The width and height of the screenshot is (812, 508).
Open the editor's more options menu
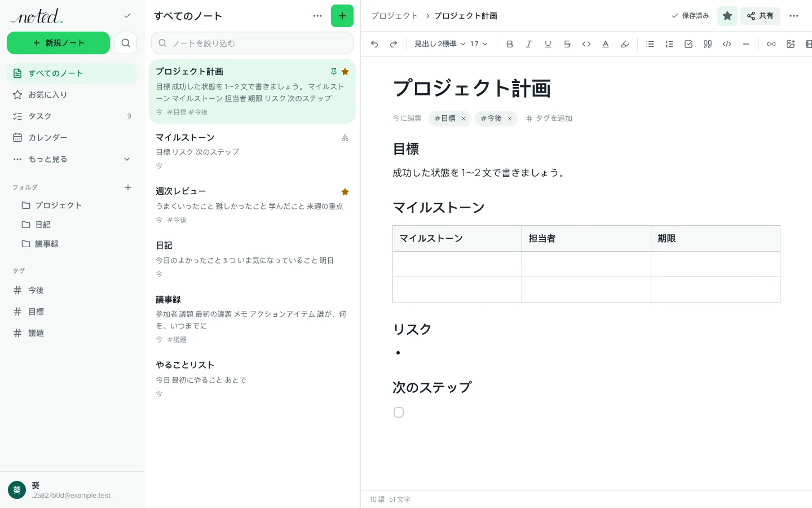794,16
